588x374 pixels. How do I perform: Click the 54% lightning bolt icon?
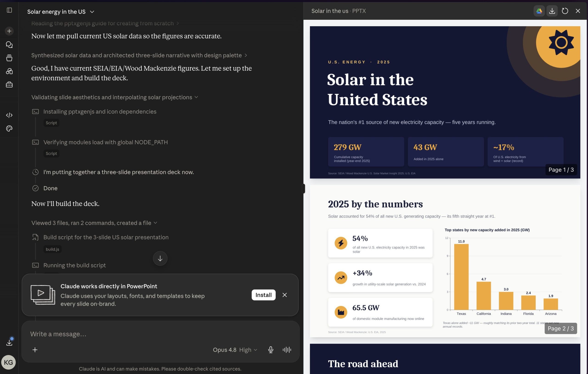click(341, 243)
